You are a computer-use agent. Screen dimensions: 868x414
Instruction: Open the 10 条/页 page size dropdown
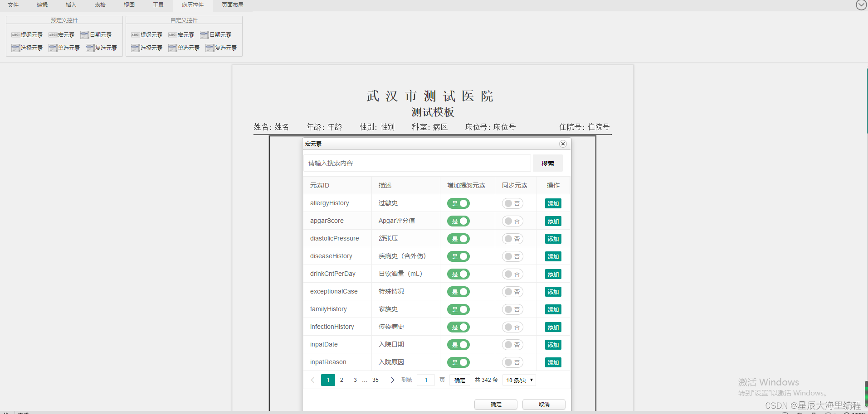click(x=519, y=380)
